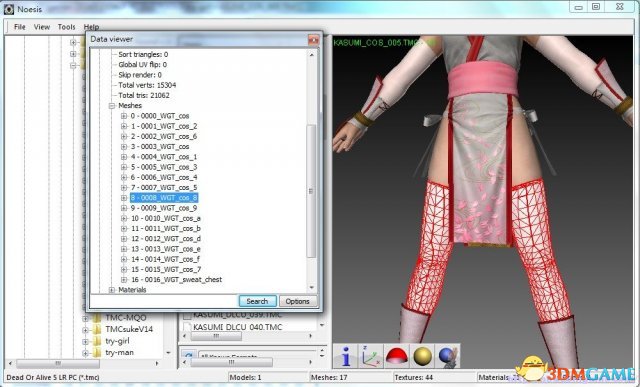Select mesh 3 - 0003_WGT_cos

[x=160, y=147]
